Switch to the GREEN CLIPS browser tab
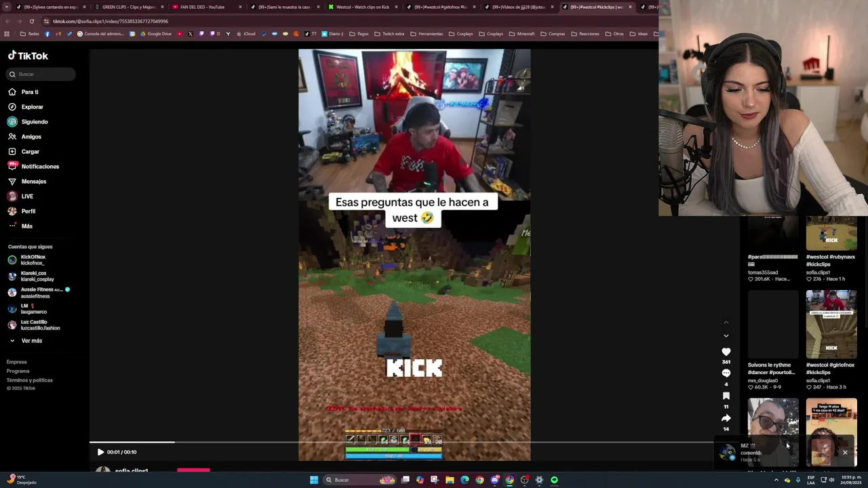The width and height of the screenshot is (868, 488). (128, 7)
